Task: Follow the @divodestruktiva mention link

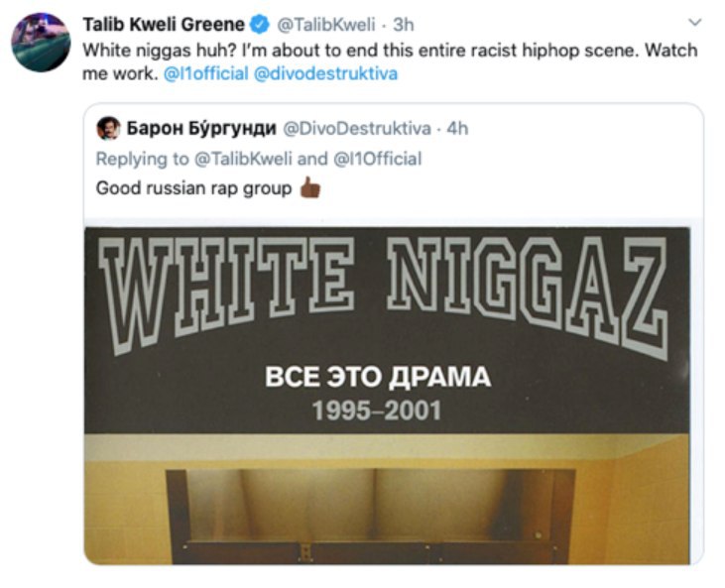Action: [326, 73]
